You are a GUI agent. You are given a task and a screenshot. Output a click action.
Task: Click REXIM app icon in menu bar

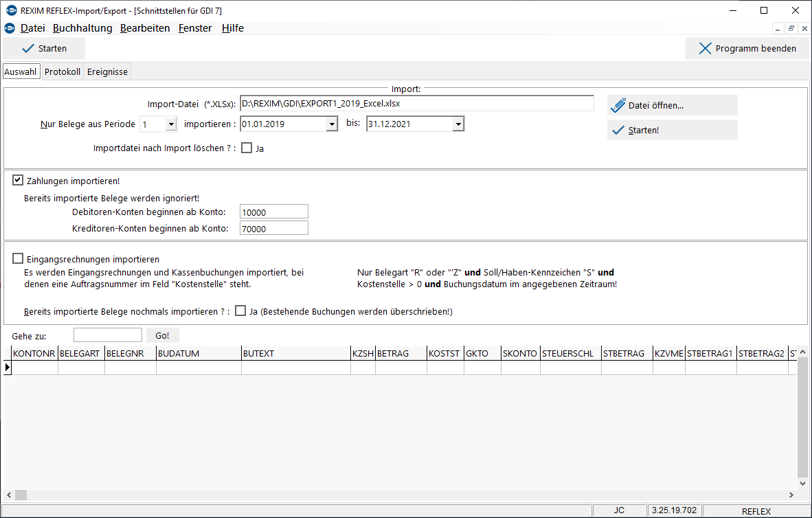coord(10,28)
